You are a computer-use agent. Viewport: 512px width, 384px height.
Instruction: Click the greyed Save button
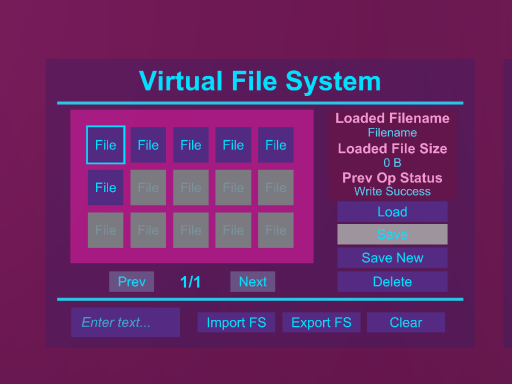tap(392, 234)
